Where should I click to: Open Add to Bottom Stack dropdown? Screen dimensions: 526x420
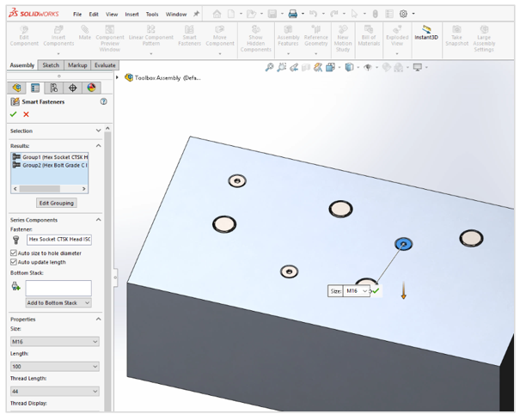(58, 302)
